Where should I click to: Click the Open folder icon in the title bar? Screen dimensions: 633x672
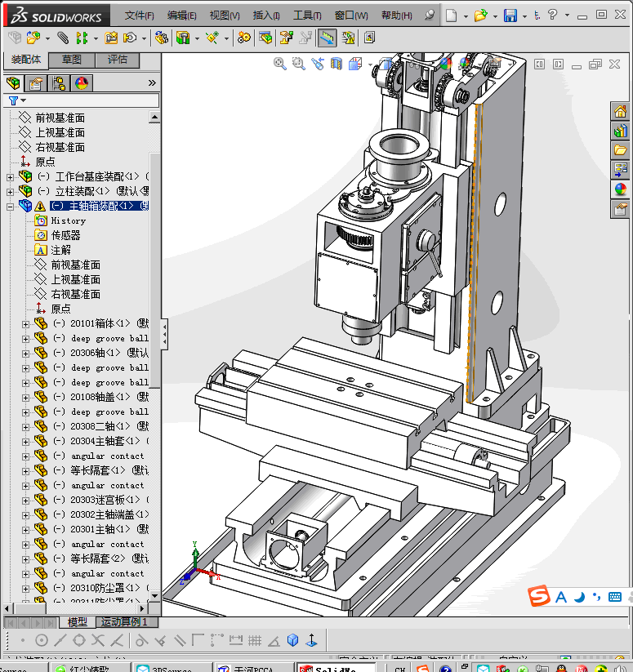click(x=480, y=16)
